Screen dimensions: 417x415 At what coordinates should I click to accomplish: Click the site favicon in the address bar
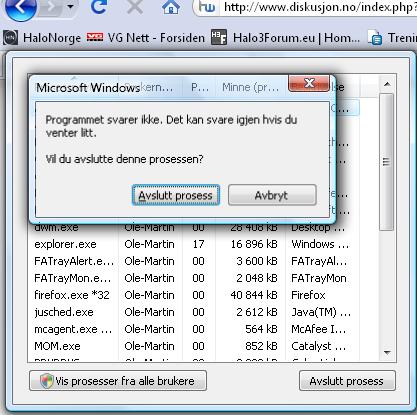click(x=207, y=7)
